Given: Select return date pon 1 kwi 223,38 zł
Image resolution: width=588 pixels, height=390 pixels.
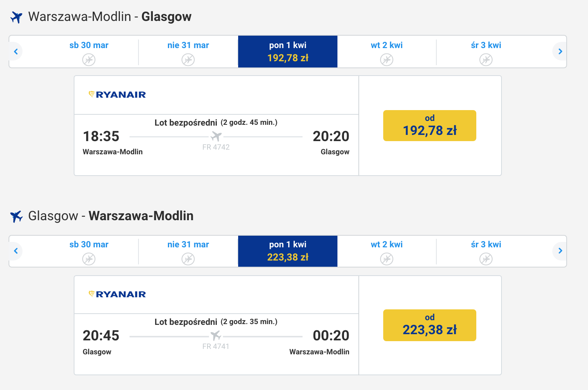Looking at the screenshot, I should pos(288,251).
